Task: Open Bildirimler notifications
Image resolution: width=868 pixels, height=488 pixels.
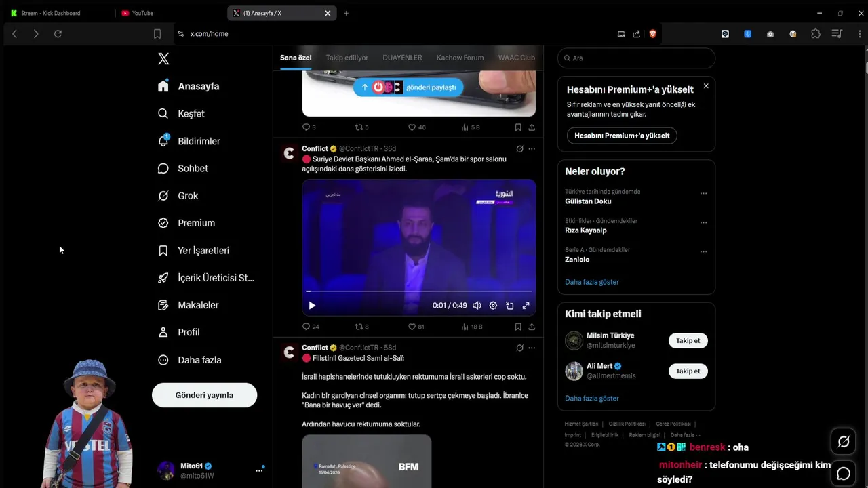Action: point(189,141)
